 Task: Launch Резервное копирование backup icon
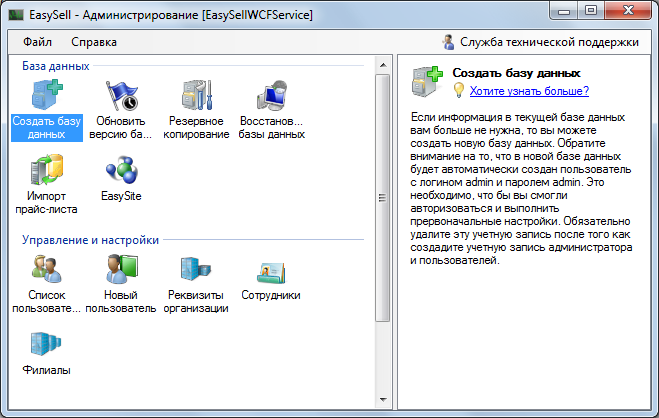pyautogui.click(x=196, y=95)
